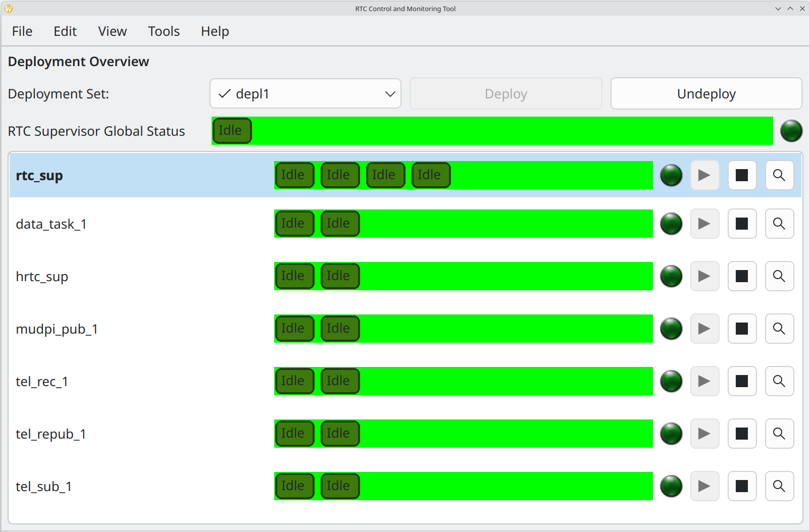Screen dimensions: 810x532
Task: Select the tel_sub_1 row label
Action: pyautogui.click(x=44, y=487)
